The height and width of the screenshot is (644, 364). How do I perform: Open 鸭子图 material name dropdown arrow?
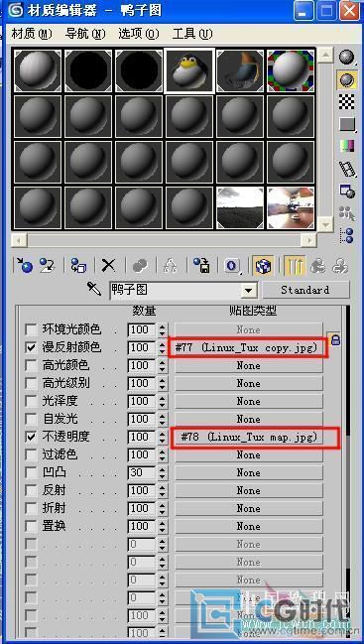click(248, 291)
